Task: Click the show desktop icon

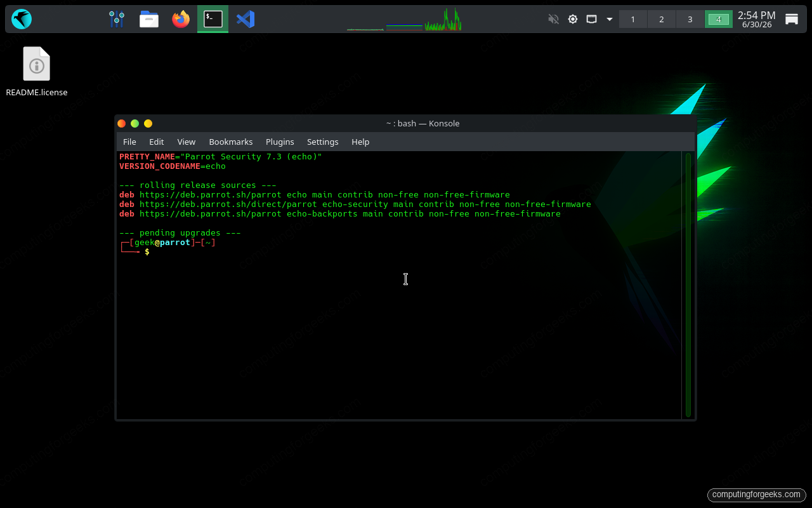Action: tap(792, 19)
